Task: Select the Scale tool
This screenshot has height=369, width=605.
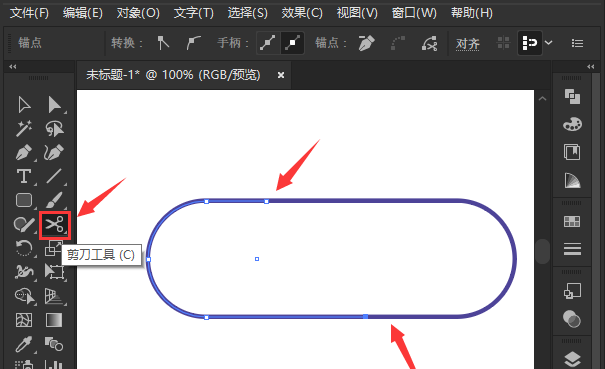Action: 53,247
